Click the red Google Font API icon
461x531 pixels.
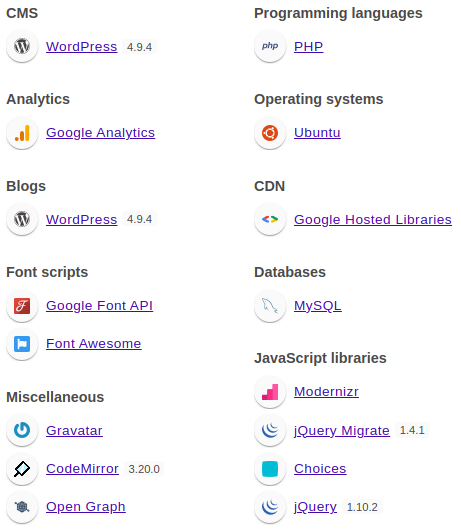point(22,306)
